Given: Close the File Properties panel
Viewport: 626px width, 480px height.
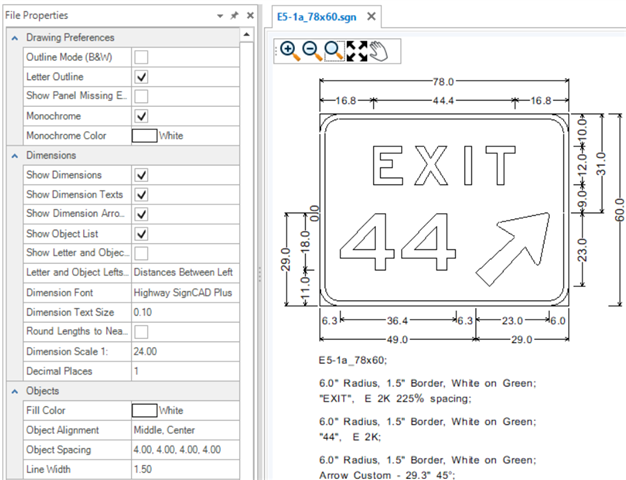Looking at the screenshot, I should [249, 17].
